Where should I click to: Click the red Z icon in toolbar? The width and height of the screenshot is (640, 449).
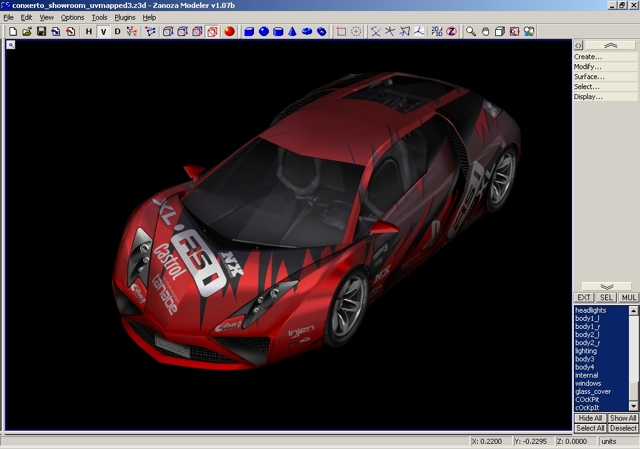coord(452,31)
